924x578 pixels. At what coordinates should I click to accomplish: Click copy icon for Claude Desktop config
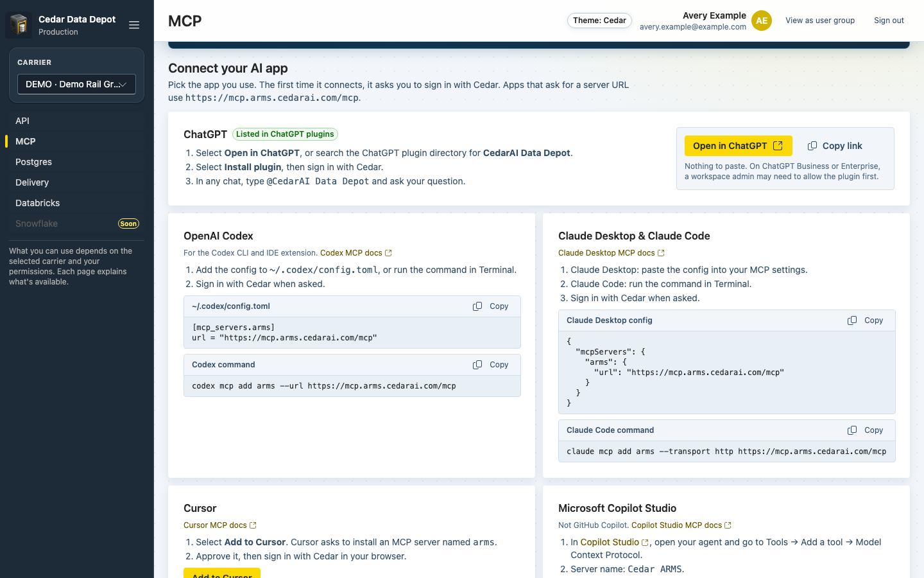pyautogui.click(x=852, y=320)
